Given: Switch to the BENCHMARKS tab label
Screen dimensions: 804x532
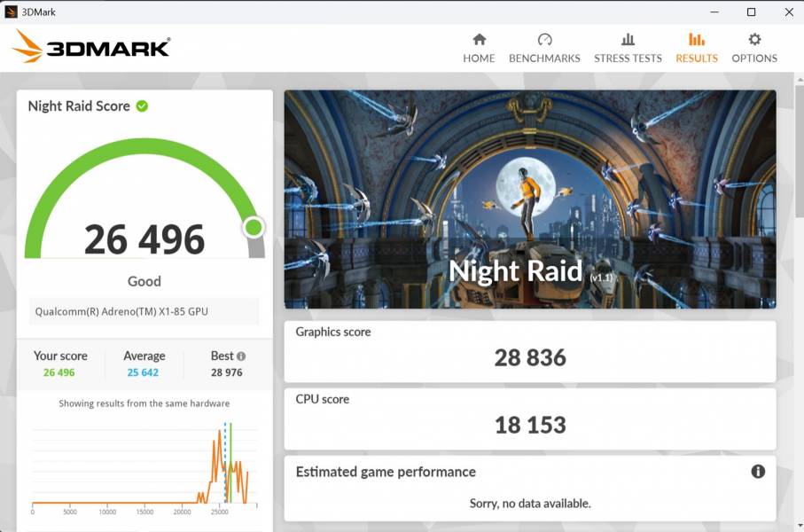Looking at the screenshot, I should point(544,59).
